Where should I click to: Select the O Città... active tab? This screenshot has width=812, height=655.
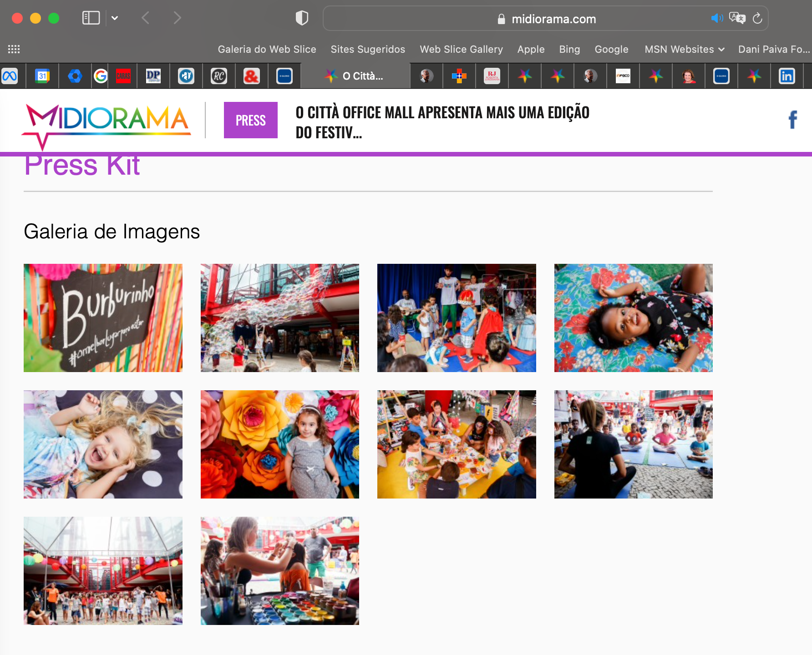coord(355,76)
